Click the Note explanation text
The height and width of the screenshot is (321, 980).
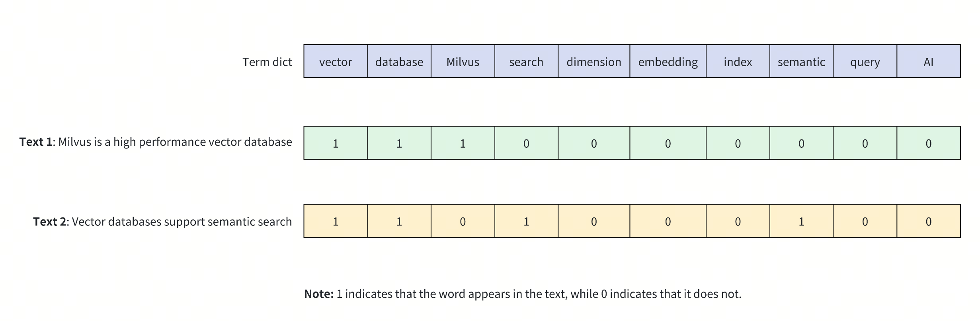pyautogui.click(x=523, y=294)
